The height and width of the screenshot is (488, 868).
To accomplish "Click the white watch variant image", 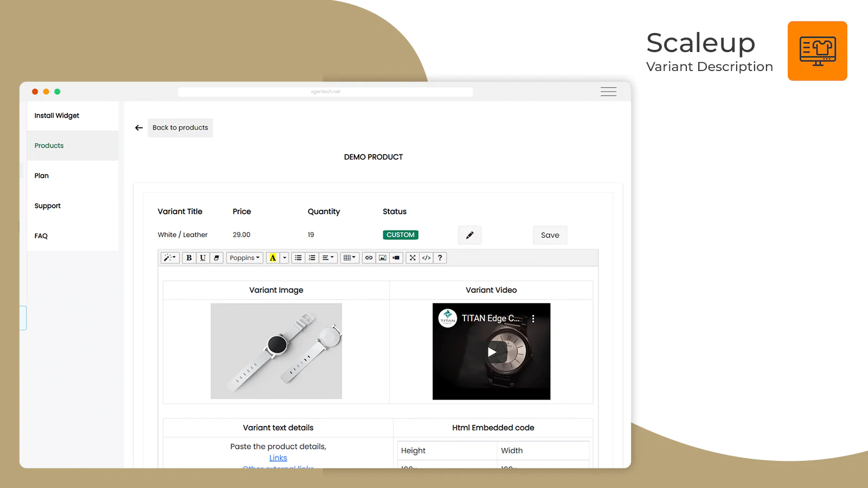I will pyautogui.click(x=276, y=351).
